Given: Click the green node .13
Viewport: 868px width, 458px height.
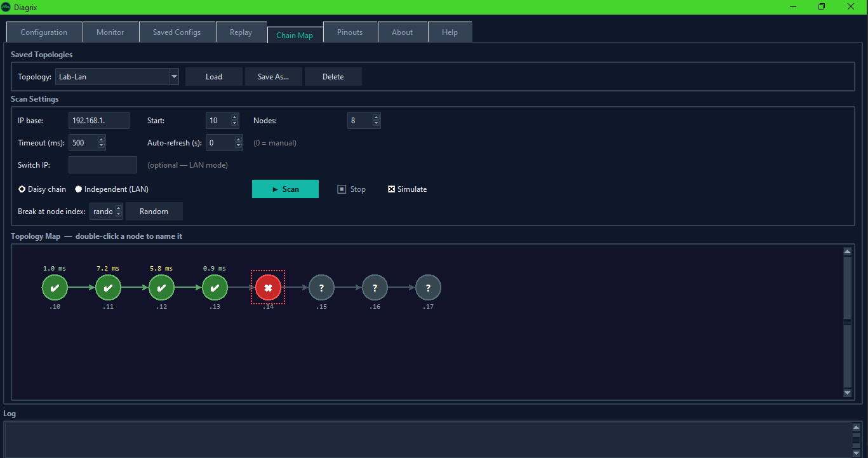Looking at the screenshot, I should tap(215, 288).
